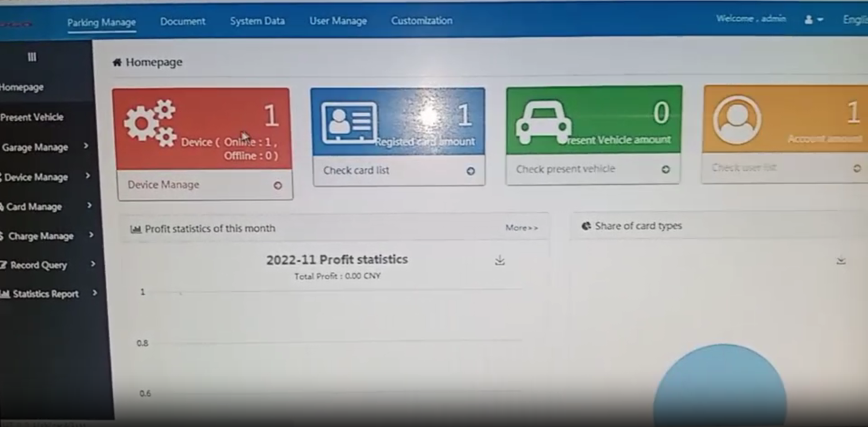This screenshot has height=427, width=868.
Task: Click the car icon on green card
Action: 544,122
